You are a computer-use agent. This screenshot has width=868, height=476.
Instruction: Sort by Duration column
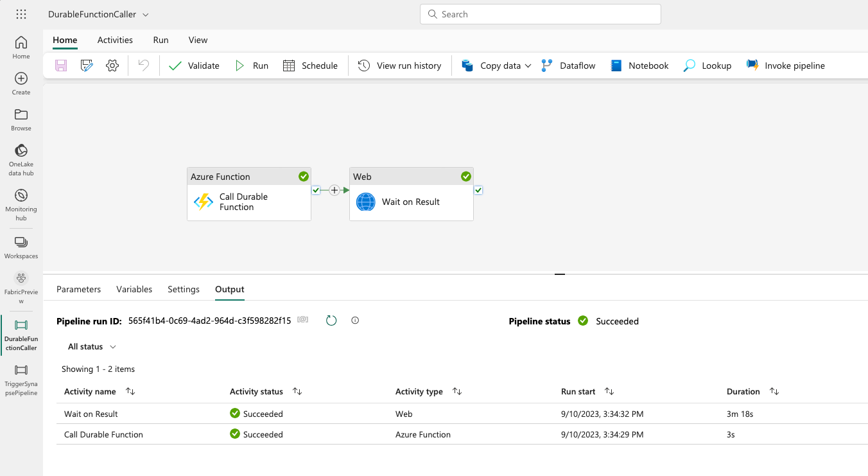click(x=774, y=391)
